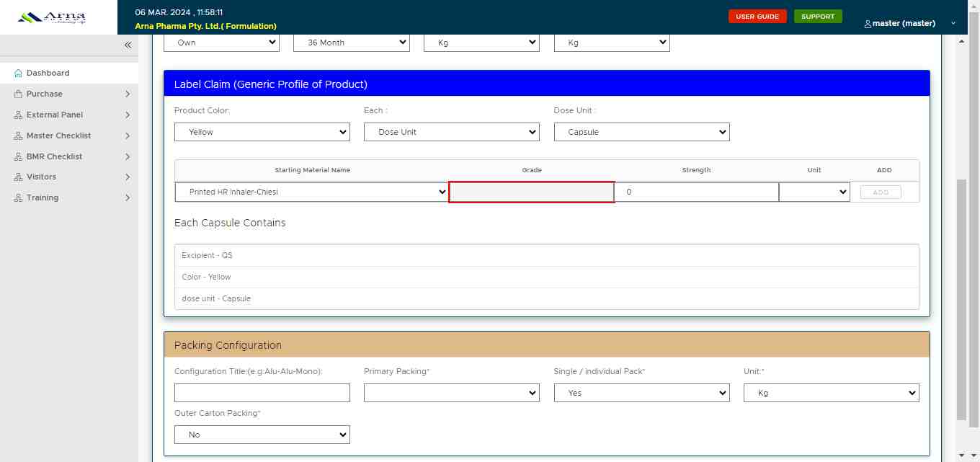Click the Strength input field
Viewport: 980px width, 462px height.
[x=696, y=192]
